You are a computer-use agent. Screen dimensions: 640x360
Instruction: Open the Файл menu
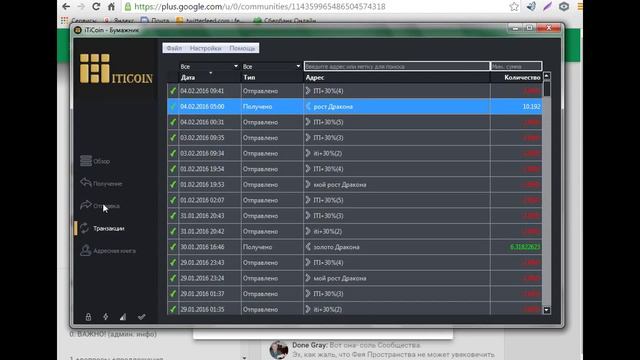(174, 48)
